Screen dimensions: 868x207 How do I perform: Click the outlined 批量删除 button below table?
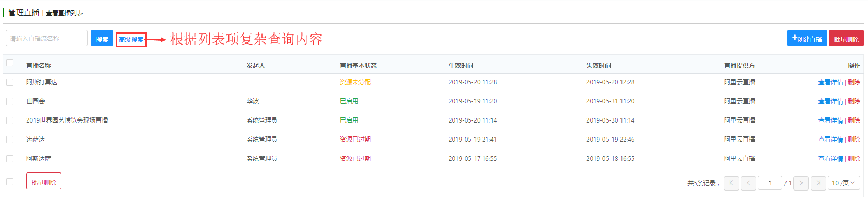tap(44, 181)
